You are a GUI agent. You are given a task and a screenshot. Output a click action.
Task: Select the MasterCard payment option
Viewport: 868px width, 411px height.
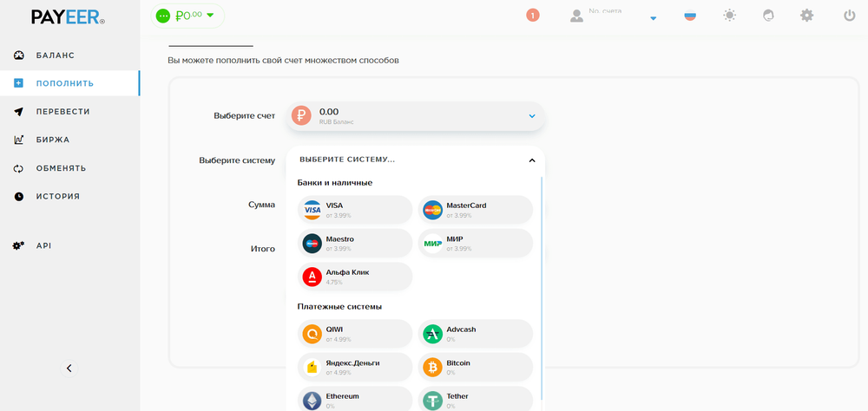click(475, 210)
